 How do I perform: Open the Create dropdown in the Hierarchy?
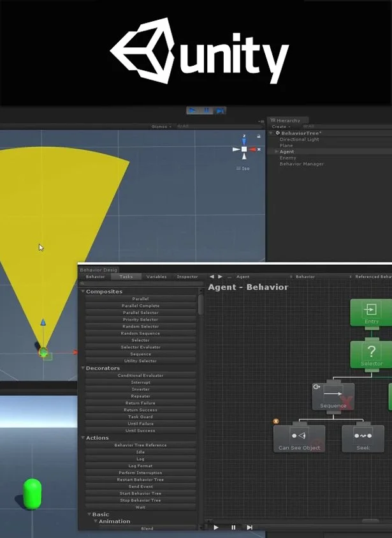[x=281, y=126]
